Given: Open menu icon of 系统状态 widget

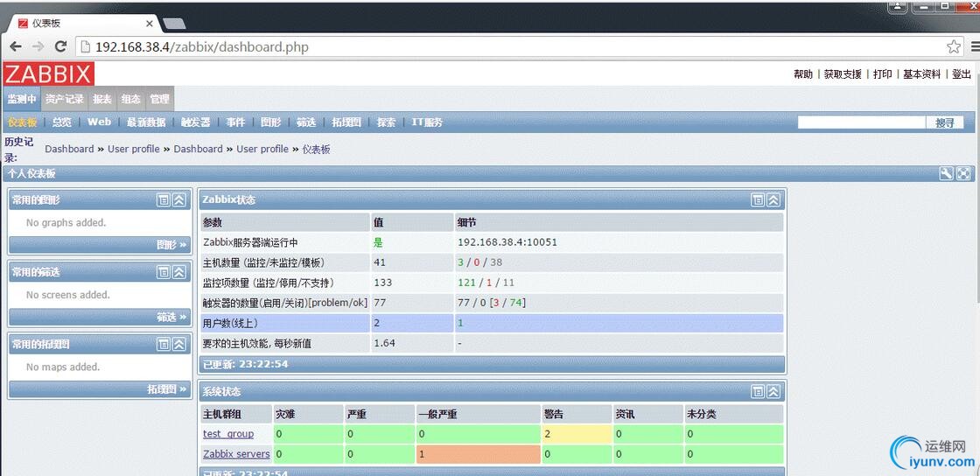Looking at the screenshot, I should pos(758,392).
